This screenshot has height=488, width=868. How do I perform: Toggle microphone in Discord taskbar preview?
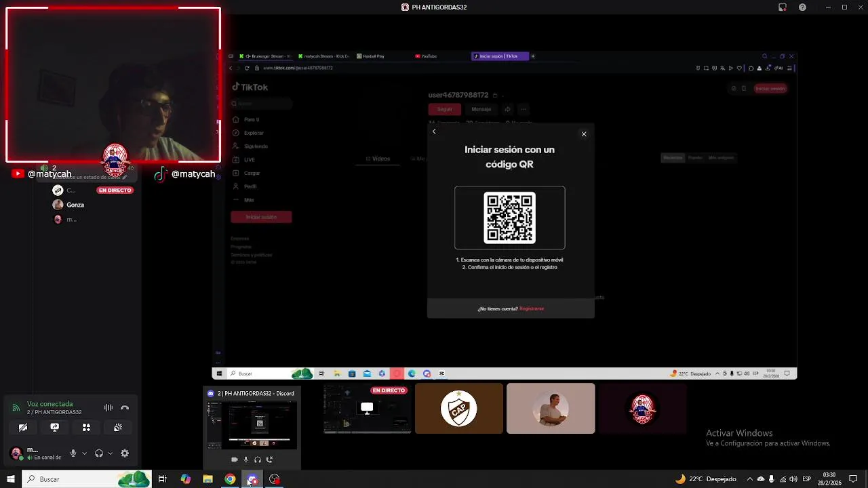point(246,460)
